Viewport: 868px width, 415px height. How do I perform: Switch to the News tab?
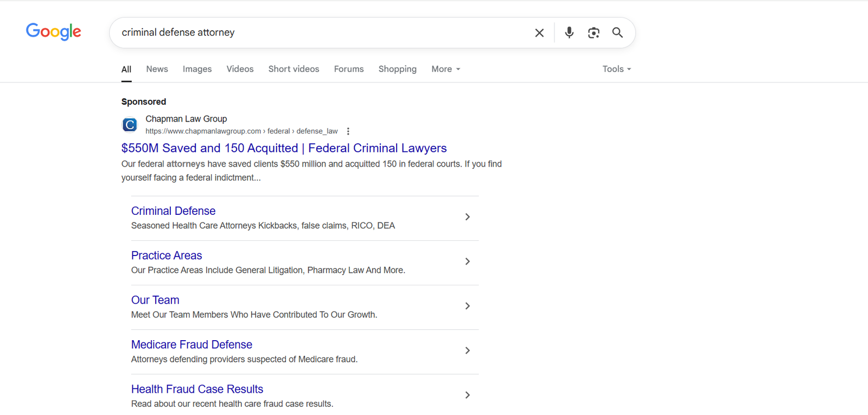[x=157, y=69]
